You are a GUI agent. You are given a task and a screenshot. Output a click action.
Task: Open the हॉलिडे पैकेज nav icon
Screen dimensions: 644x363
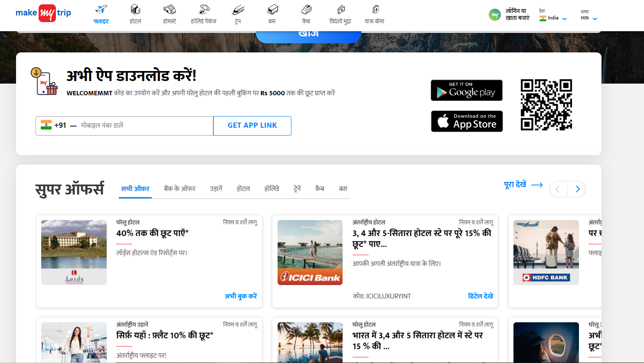point(204,9)
